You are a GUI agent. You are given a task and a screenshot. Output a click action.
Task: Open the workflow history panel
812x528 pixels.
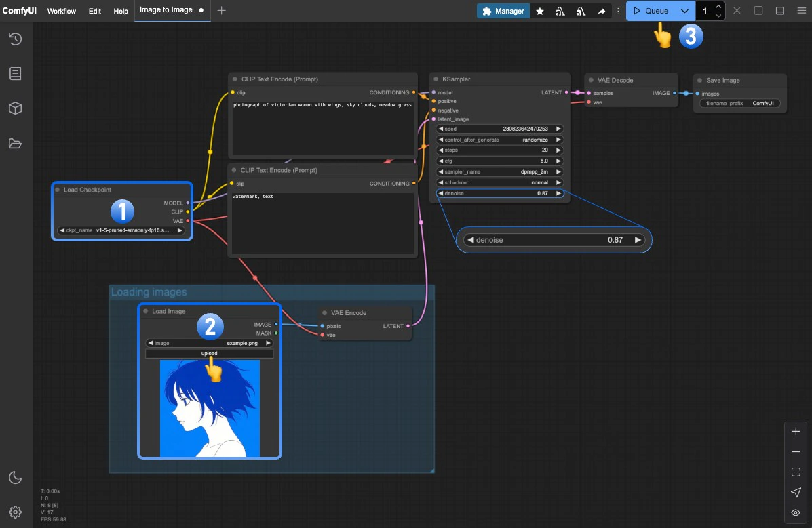point(15,39)
